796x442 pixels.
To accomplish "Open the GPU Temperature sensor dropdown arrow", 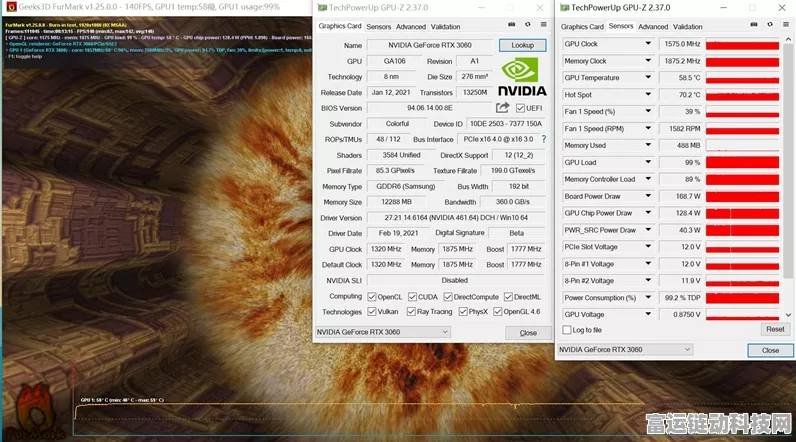I will tap(648, 77).
